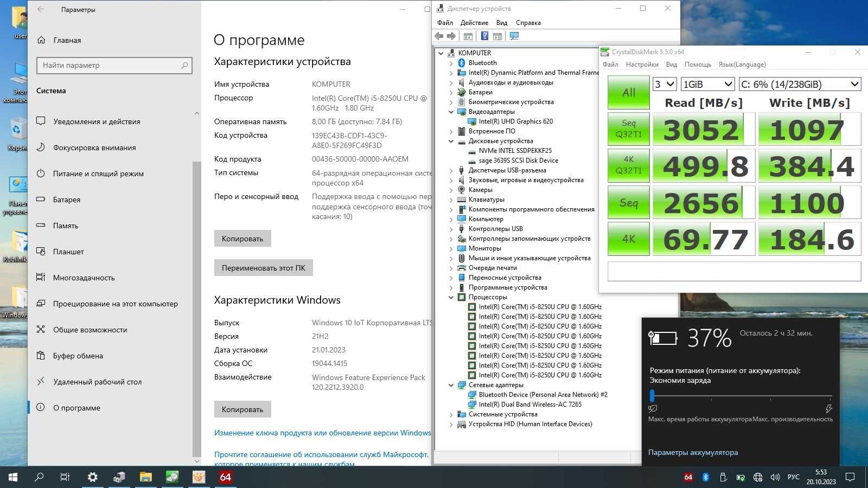This screenshot has width=868, height=488.
Task: Select Intel(R) UHD Graphics 620 adapter
Action: coord(516,121)
